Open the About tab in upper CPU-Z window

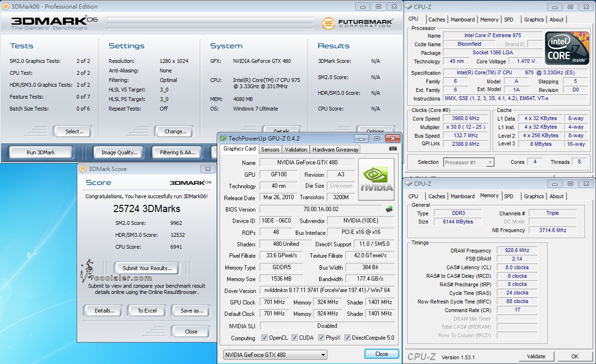tap(556, 20)
